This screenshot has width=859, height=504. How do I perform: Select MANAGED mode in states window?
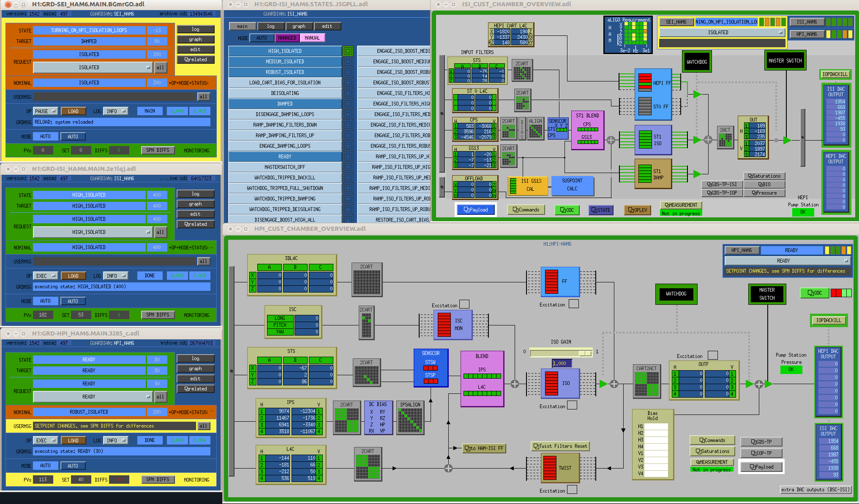[287, 38]
